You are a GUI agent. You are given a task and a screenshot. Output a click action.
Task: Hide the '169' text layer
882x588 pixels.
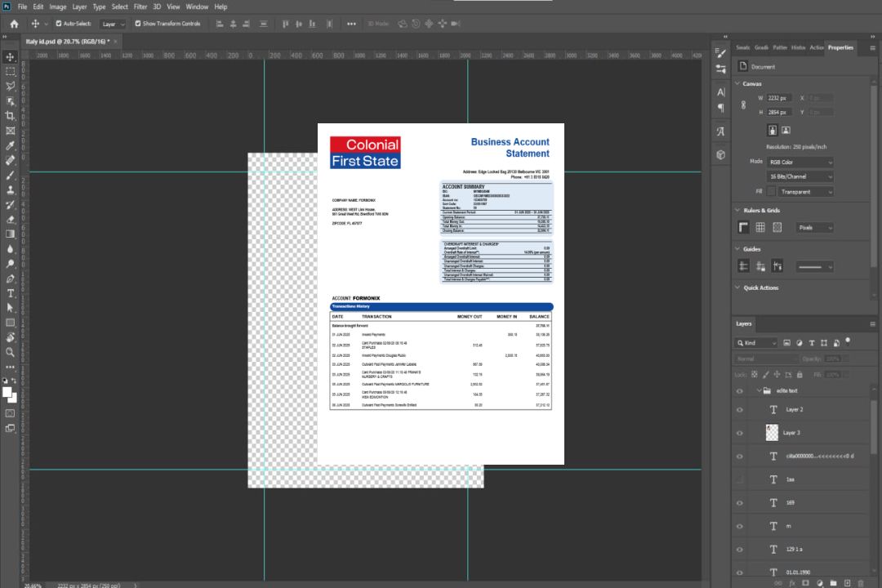pyautogui.click(x=740, y=503)
